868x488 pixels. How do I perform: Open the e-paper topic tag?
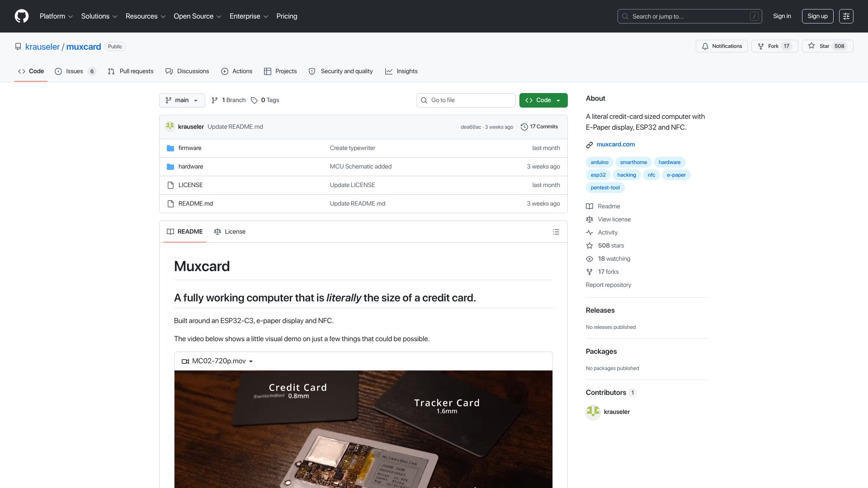676,175
